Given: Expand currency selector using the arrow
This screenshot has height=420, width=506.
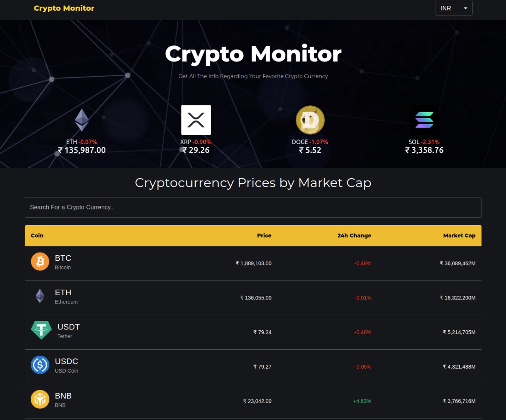Looking at the screenshot, I should 465,8.
